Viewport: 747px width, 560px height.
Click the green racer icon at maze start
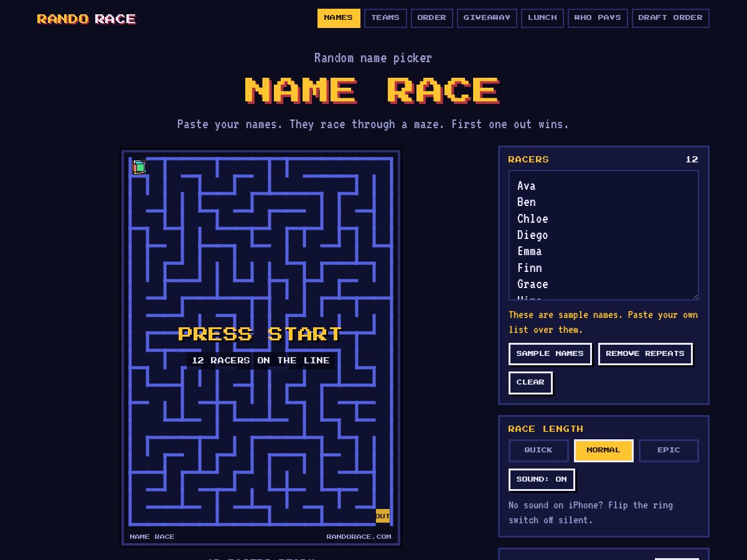pyautogui.click(x=139, y=167)
